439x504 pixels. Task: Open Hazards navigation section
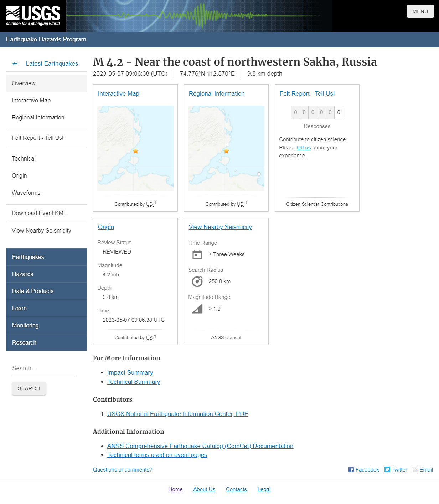46,274
